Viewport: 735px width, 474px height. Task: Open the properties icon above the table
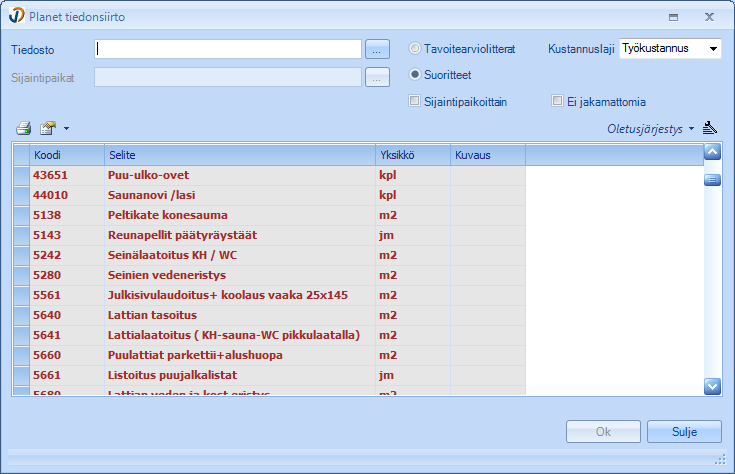point(47,128)
